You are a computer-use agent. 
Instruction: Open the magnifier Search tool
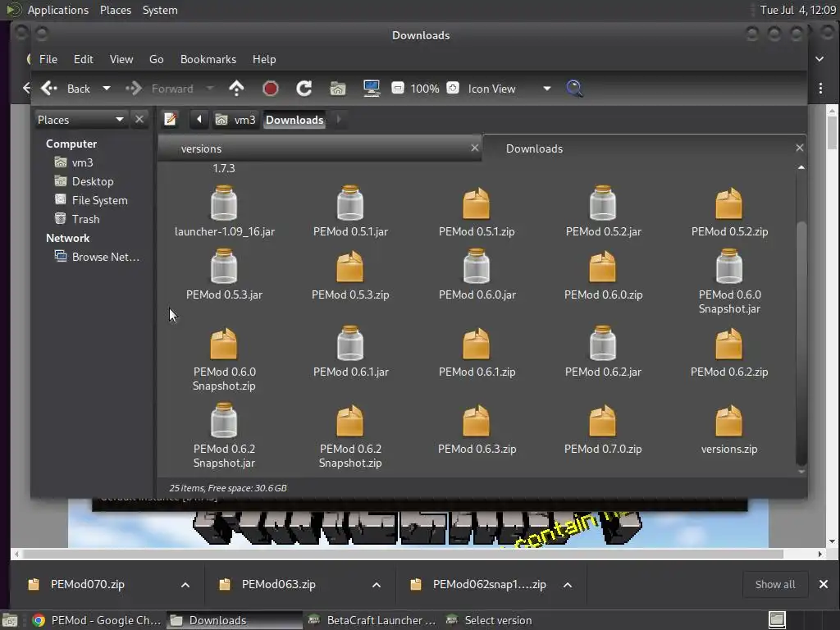click(574, 89)
